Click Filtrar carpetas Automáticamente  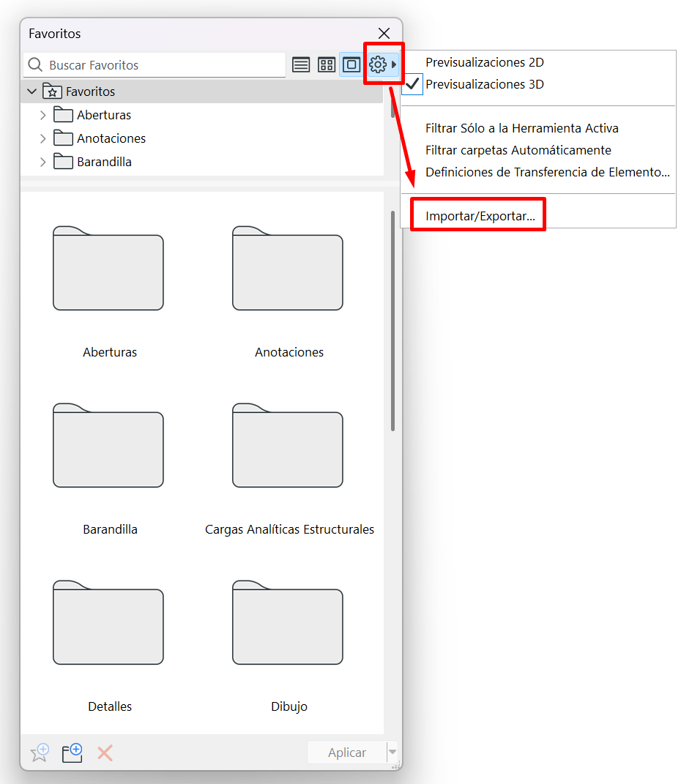point(518,150)
